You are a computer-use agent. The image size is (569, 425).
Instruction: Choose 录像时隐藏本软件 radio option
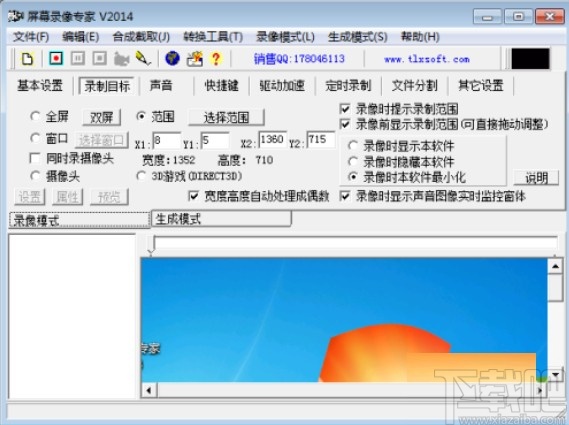click(x=352, y=162)
